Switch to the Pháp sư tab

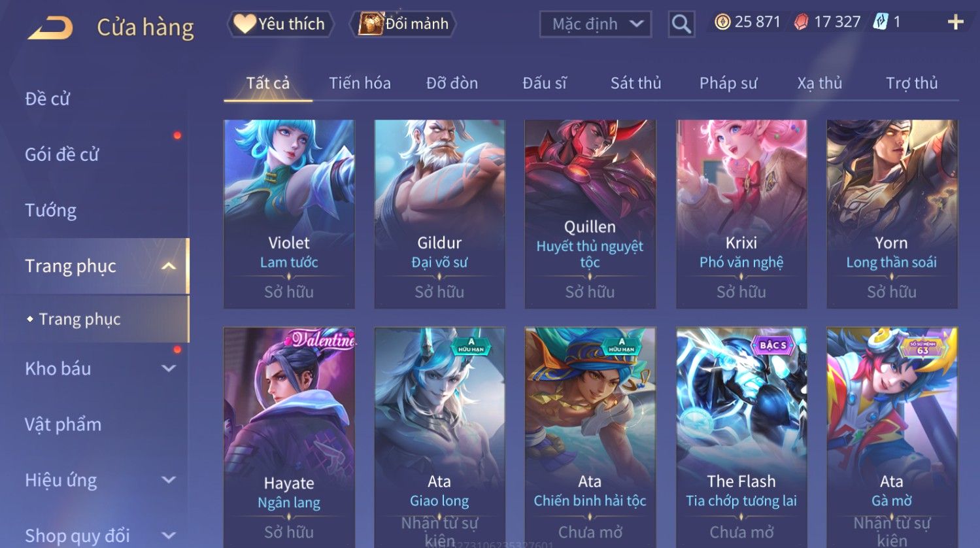point(728,83)
